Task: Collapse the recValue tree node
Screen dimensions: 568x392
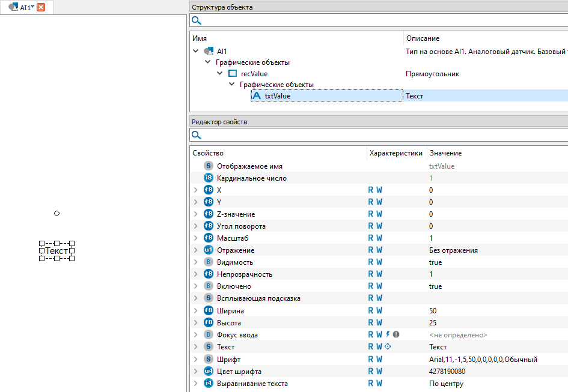Action: click(x=220, y=74)
